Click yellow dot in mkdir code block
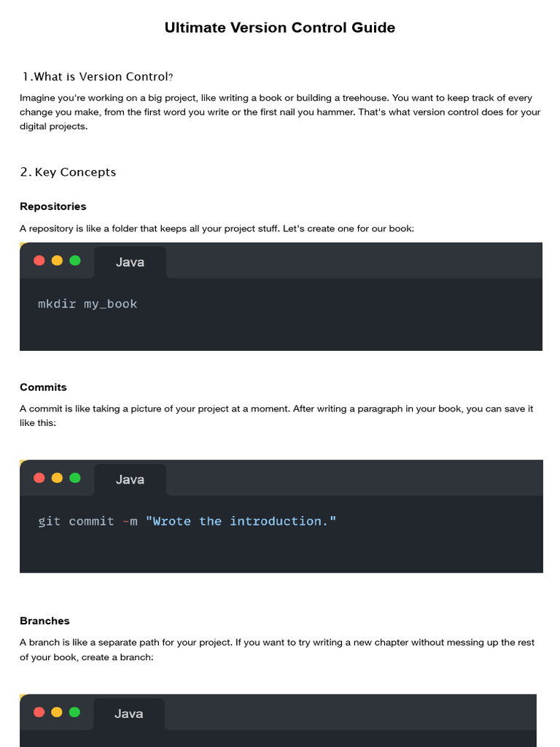Image resolution: width=560 pixels, height=747 pixels. pyautogui.click(x=57, y=260)
